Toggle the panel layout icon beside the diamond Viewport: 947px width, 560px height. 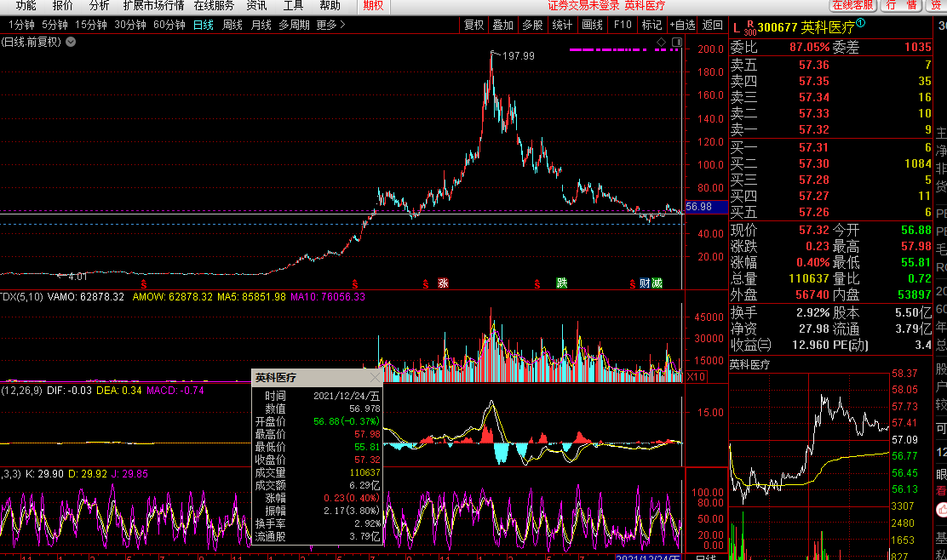click(x=675, y=41)
